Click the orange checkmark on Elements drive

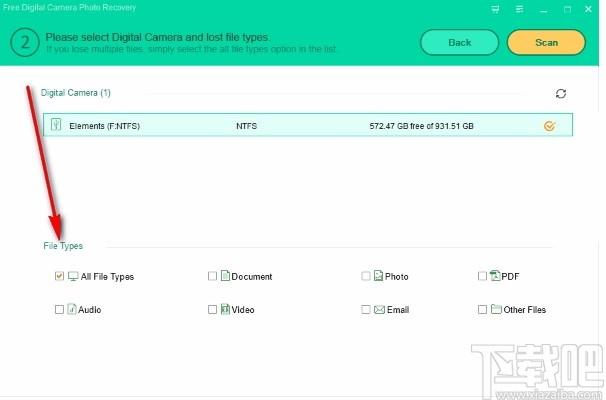coord(549,126)
